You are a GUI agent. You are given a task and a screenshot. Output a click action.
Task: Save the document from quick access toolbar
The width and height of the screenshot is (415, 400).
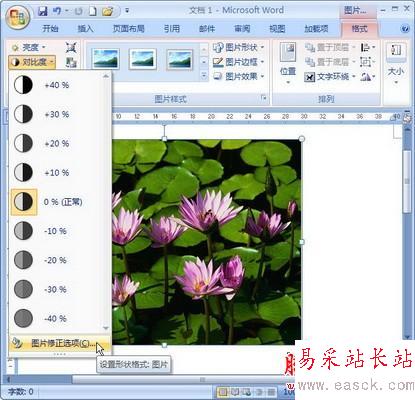click(42, 11)
